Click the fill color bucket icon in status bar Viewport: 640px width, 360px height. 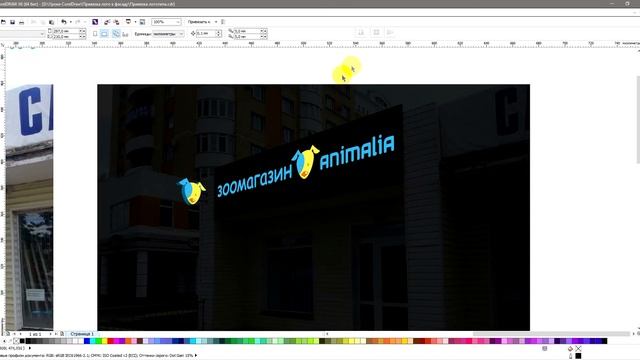[x=570, y=349]
